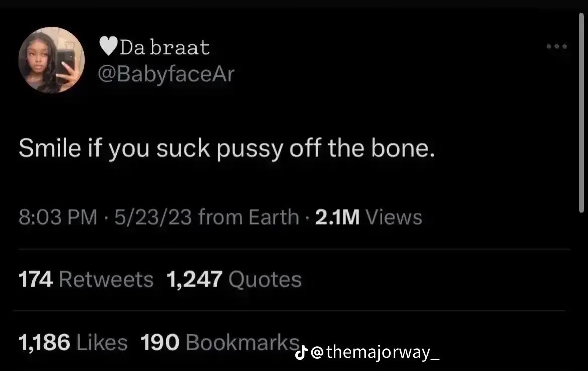Click the 2.1M view count number
The width and height of the screenshot is (588, 371).
tap(337, 217)
